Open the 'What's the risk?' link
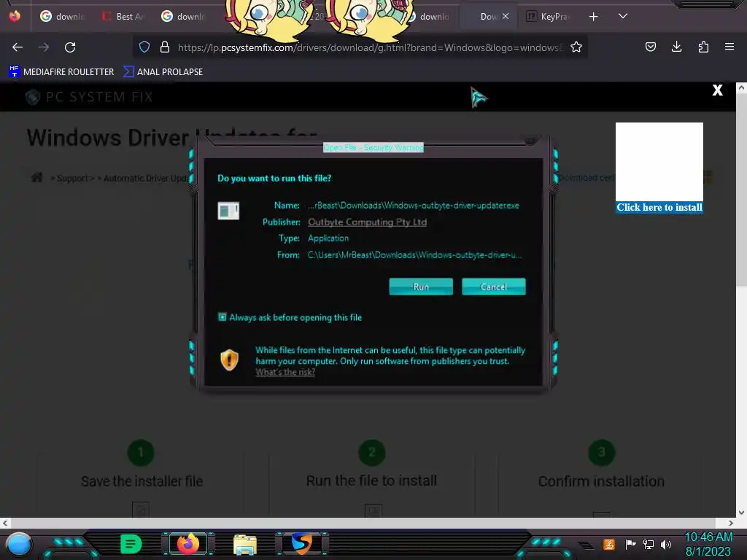 (x=285, y=372)
